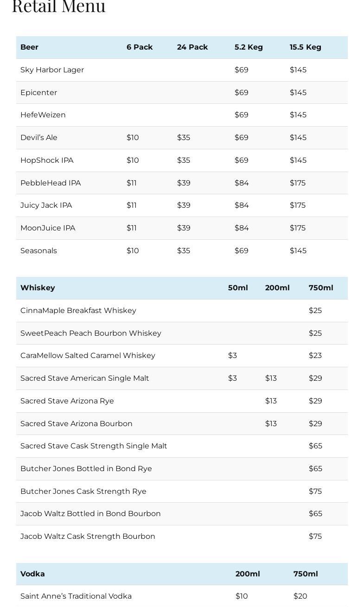Click the Vodka table header label
This screenshot has height=607, width=364.
[x=32, y=574]
